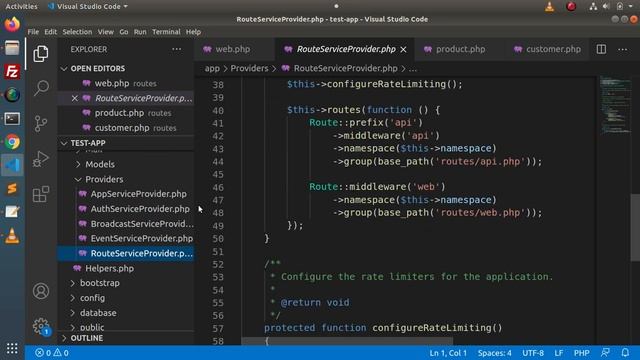Open Show Applications grid icon
Image resolution: width=640 pixels, height=360 pixels.
pyautogui.click(x=12, y=348)
